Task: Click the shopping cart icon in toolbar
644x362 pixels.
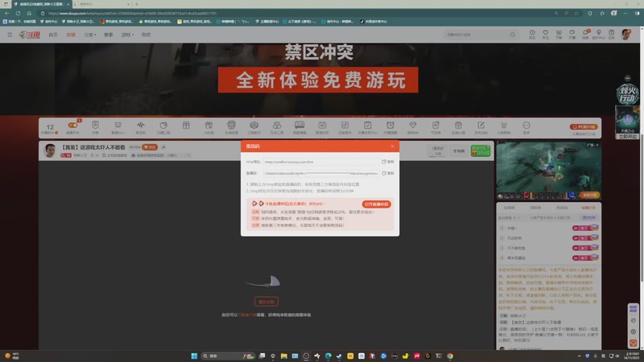Action: click(x=504, y=127)
